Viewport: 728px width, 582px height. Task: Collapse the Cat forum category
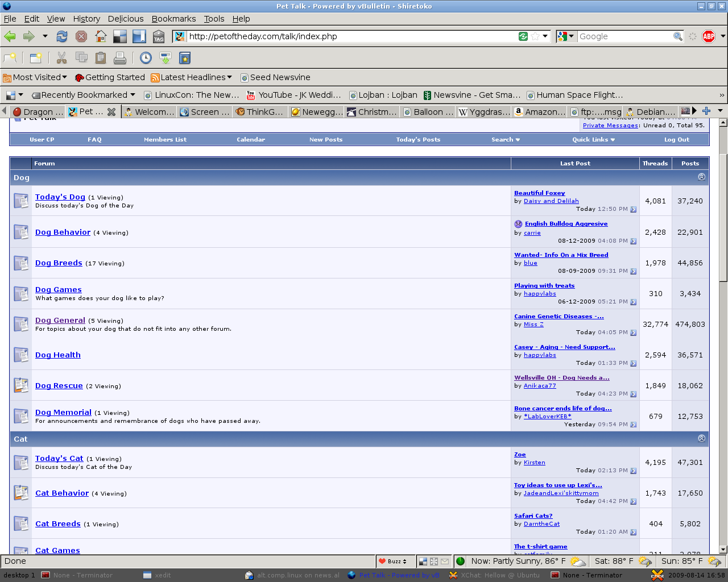701,438
